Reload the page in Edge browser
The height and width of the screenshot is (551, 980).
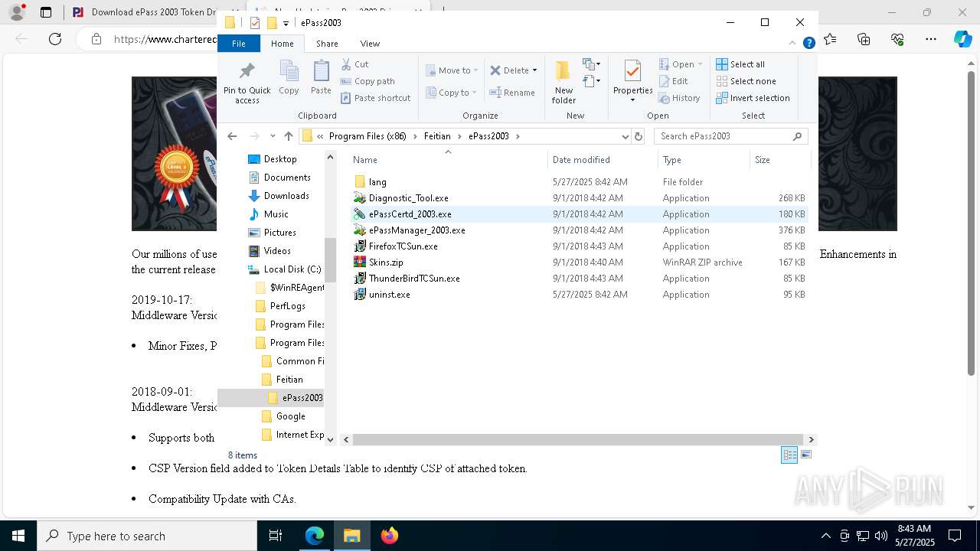point(55,38)
